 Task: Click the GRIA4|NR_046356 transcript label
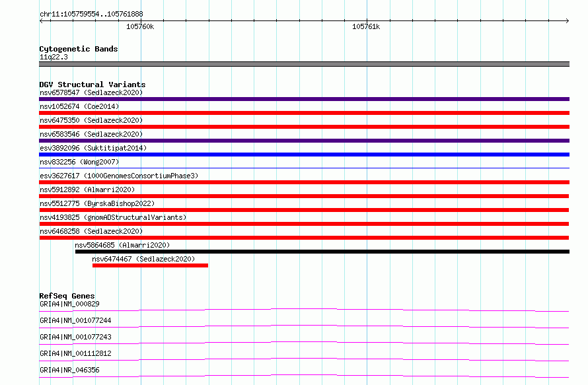pos(69,370)
